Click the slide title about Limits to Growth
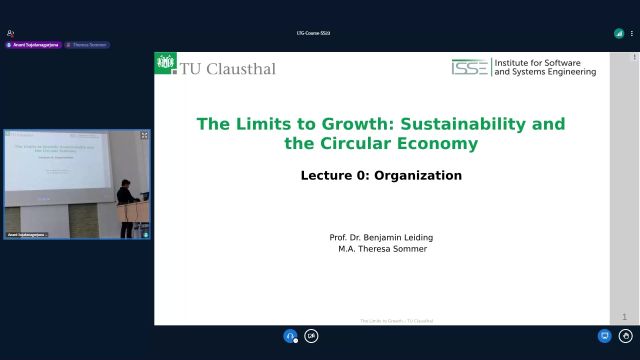Image resolution: width=640 pixels, height=360 pixels. (381, 133)
